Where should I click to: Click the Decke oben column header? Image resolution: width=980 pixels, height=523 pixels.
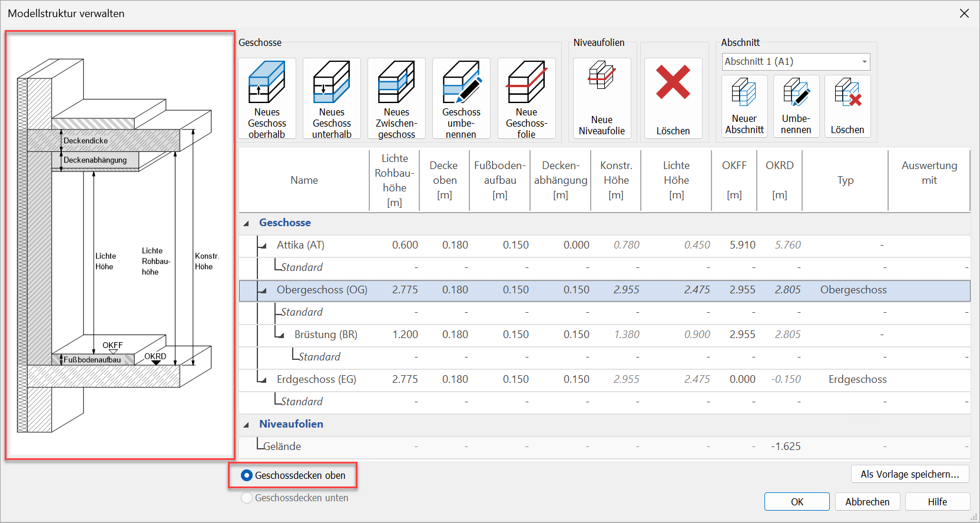click(445, 180)
